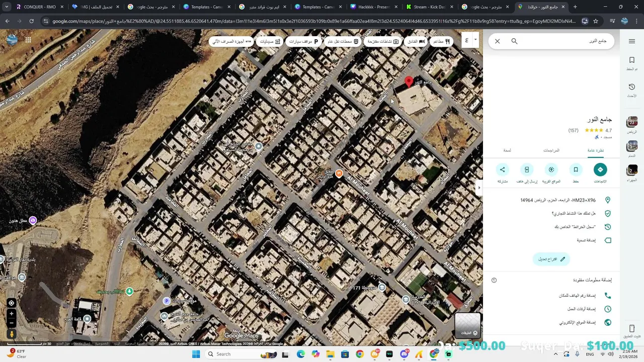The height and width of the screenshot is (362, 644).
Task: Click 'Claim this business' (هل تملك هذا النشاط التجاري) row
Action: pos(551,213)
